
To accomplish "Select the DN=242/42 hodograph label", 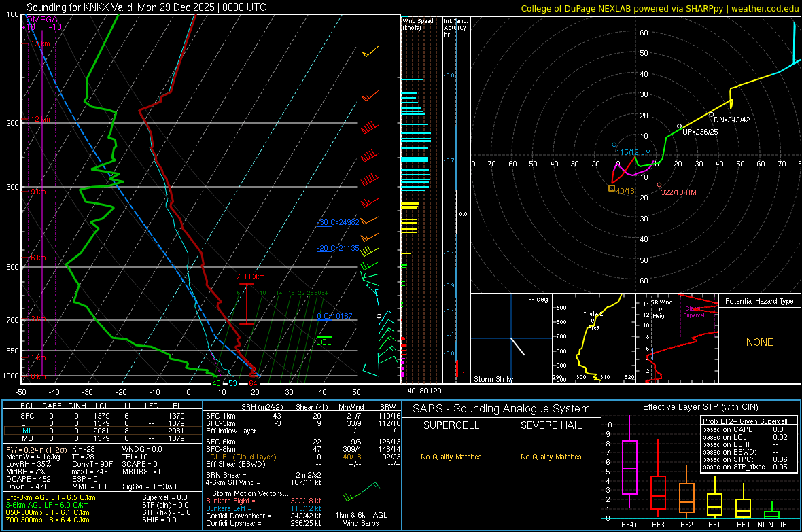I will tap(732, 119).
